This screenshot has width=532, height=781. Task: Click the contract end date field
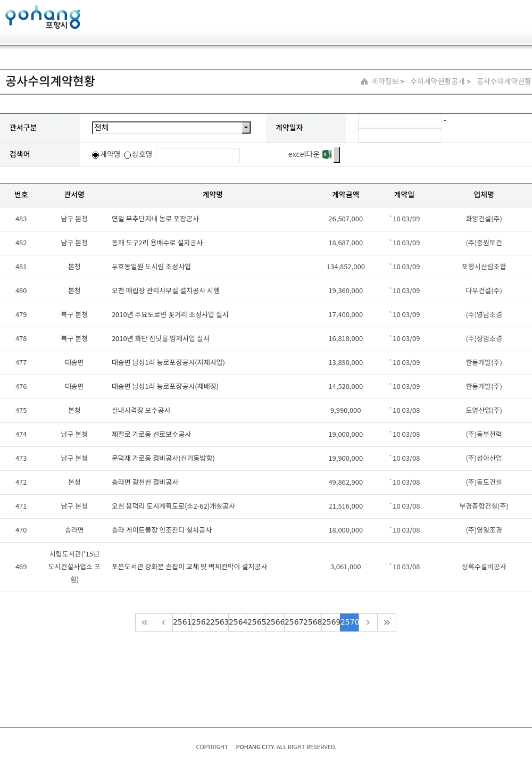point(400,136)
